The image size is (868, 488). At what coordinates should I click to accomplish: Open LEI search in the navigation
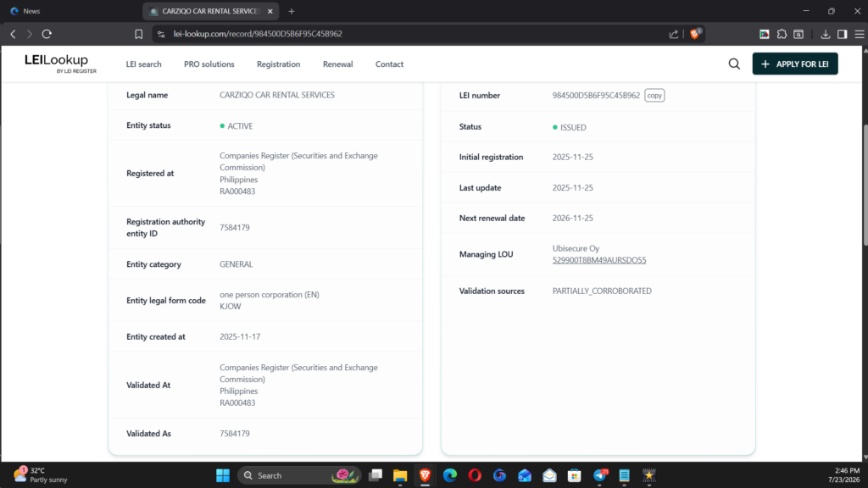pos(144,64)
